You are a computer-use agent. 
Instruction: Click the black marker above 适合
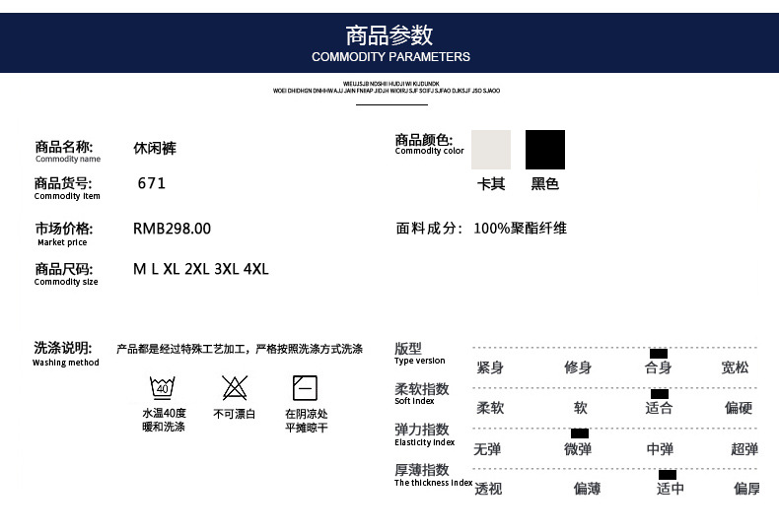tap(660, 393)
